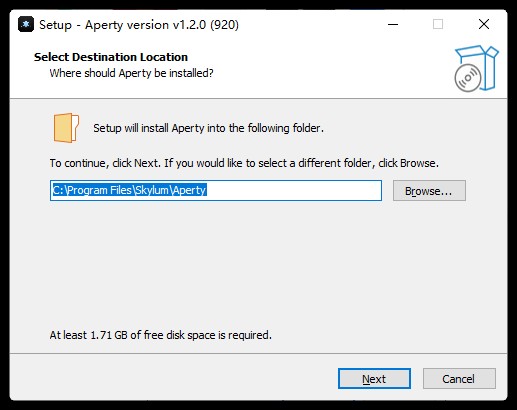517x410 pixels.
Task: Click the disabled maximize button
Action: 438,24
